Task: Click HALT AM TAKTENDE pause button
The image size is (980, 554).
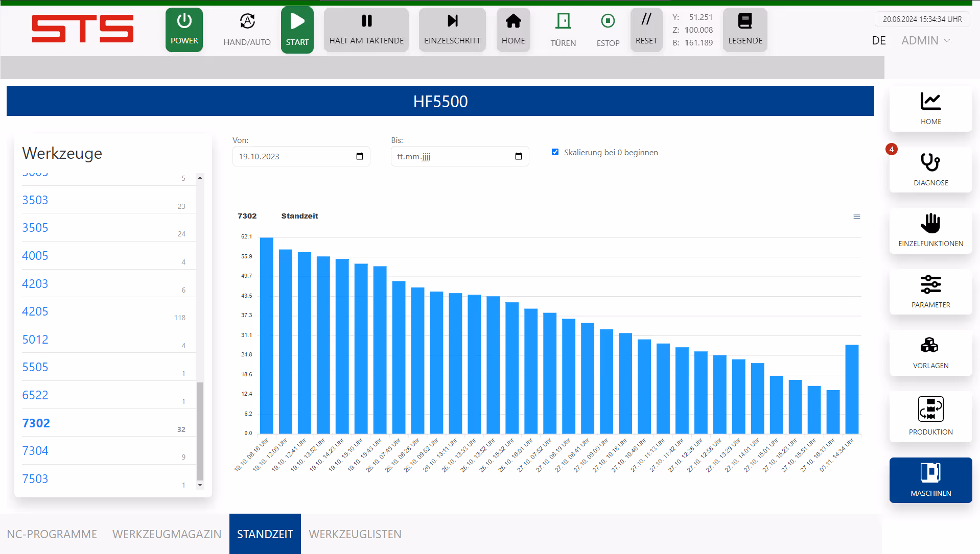Action: [366, 30]
